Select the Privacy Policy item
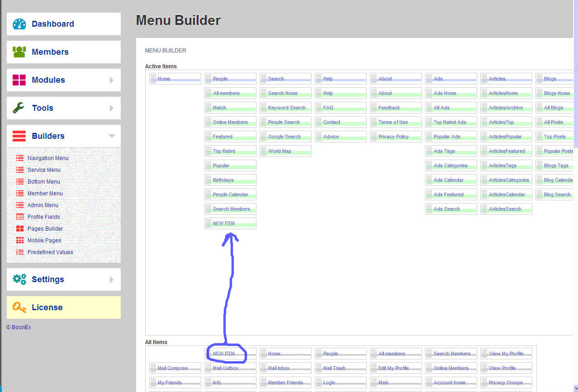This screenshot has height=392, width=578. (x=396, y=137)
